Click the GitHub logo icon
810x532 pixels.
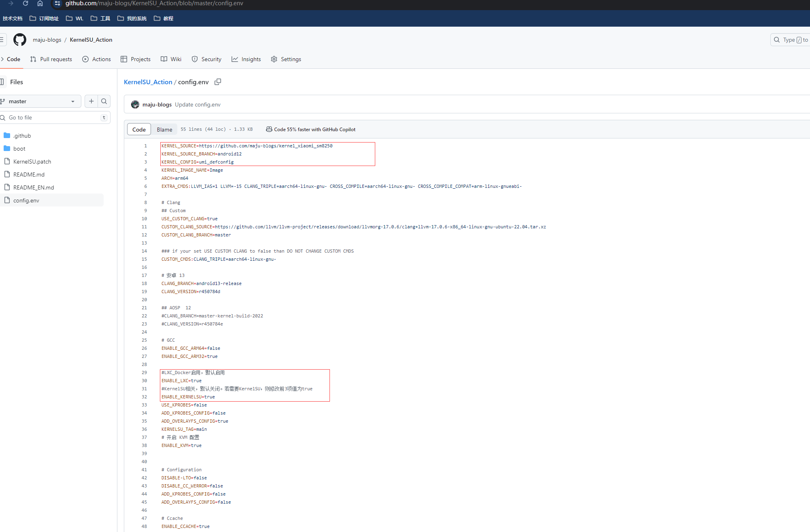[19, 40]
